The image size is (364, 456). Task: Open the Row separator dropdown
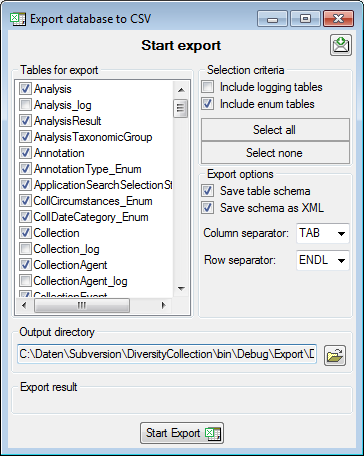pyautogui.click(x=323, y=260)
